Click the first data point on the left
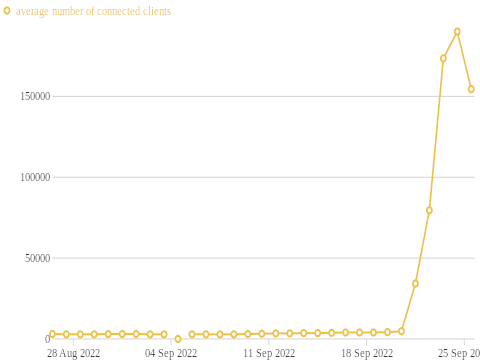 pyautogui.click(x=52, y=334)
